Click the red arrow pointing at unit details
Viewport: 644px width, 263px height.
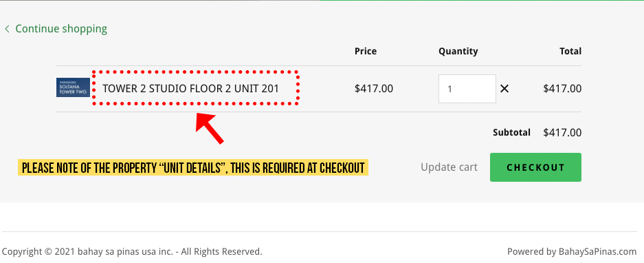[210, 129]
